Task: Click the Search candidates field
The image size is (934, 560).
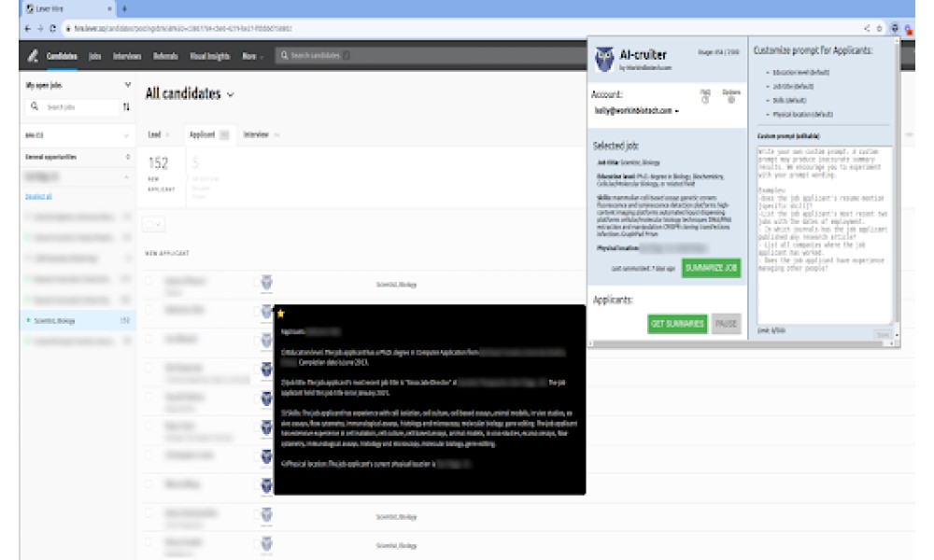Action: (430, 55)
